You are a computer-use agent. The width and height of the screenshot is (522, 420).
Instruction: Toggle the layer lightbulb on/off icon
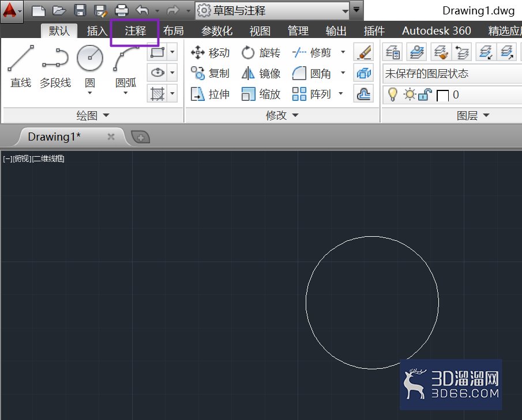(x=392, y=94)
